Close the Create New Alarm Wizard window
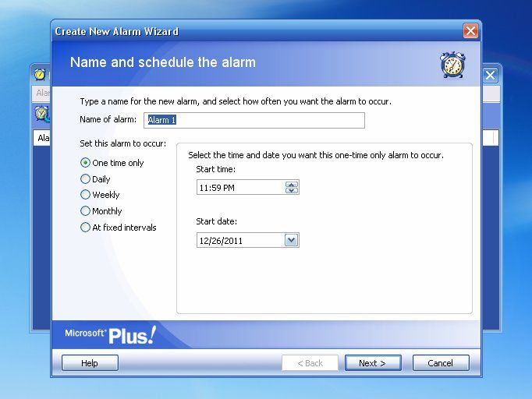 click(x=470, y=31)
